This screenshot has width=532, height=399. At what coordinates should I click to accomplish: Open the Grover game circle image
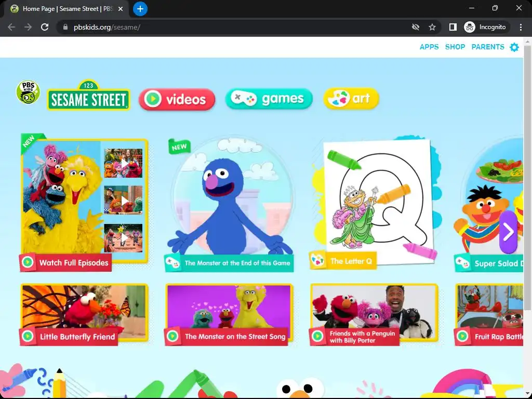[x=232, y=197]
